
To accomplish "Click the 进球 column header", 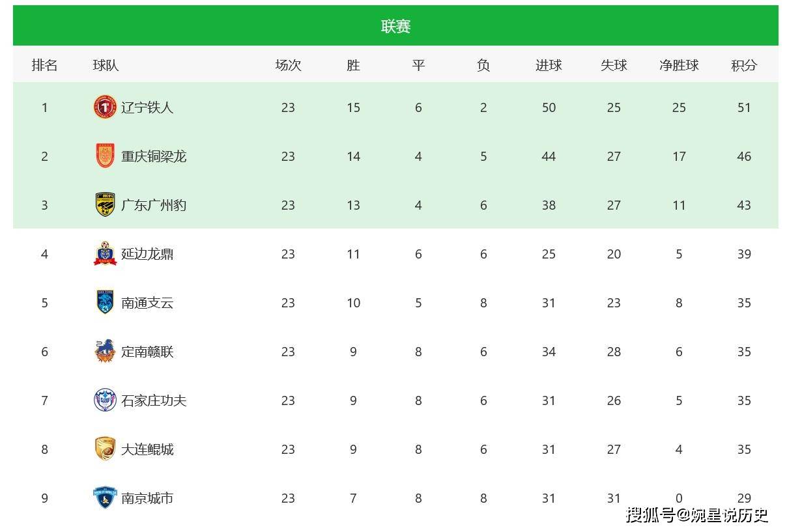I will tap(549, 65).
